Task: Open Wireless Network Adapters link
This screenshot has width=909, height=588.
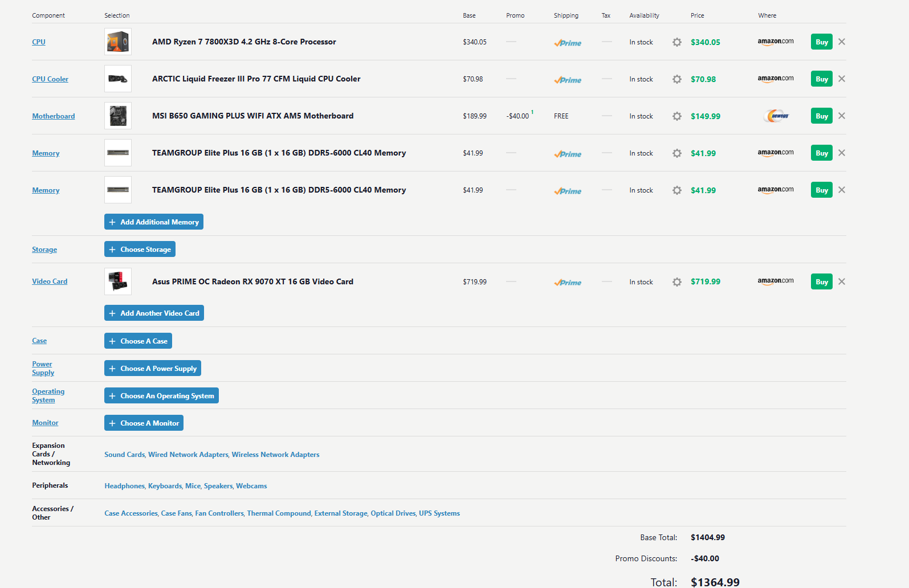Action: [275, 455]
